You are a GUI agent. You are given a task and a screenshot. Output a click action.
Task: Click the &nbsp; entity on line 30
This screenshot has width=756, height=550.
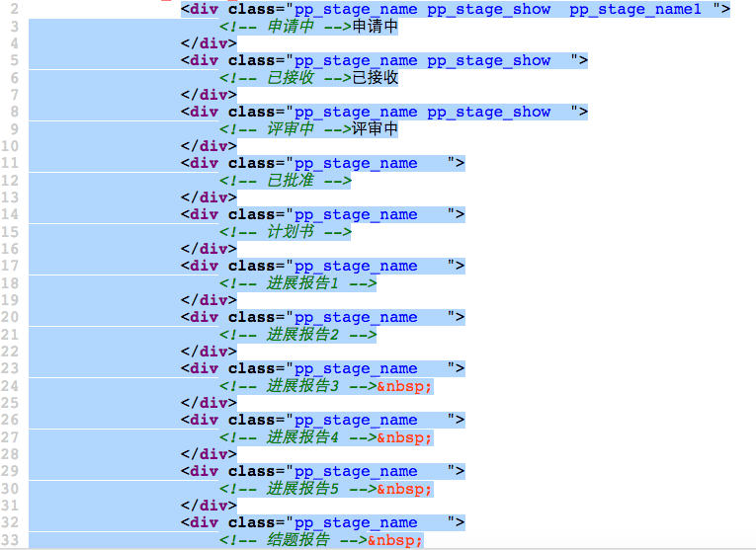405,489
